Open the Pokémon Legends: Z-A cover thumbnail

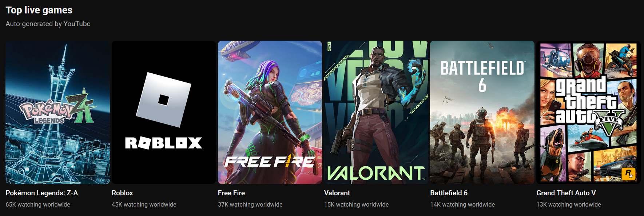pyautogui.click(x=57, y=112)
